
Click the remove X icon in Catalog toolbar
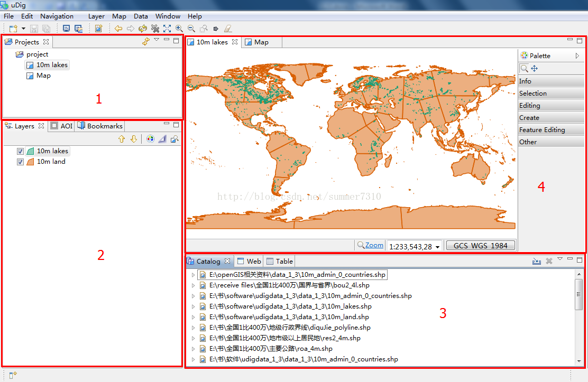click(x=549, y=262)
